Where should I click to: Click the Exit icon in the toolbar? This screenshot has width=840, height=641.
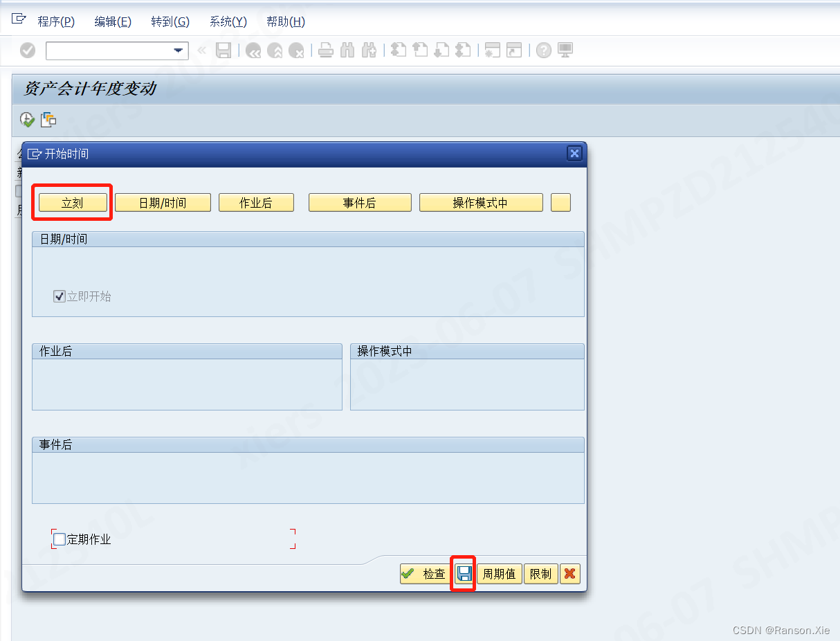point(275,50)
